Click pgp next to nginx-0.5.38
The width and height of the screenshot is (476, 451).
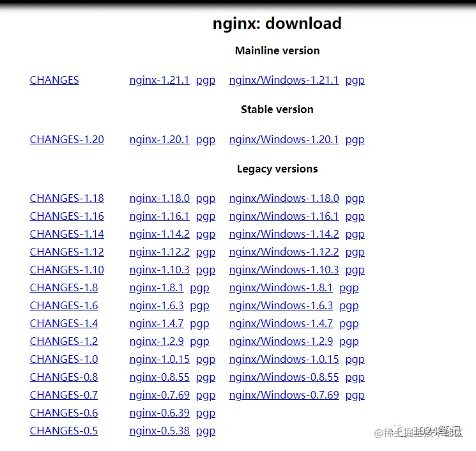pos(206,432)
